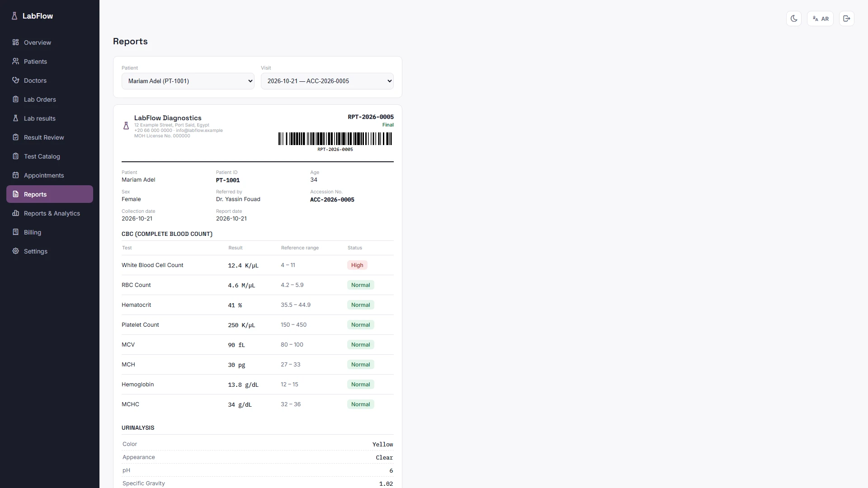Go to Result Review link
Image resolution: width=868 pixels, height=488 pixels.
[50, 137]
